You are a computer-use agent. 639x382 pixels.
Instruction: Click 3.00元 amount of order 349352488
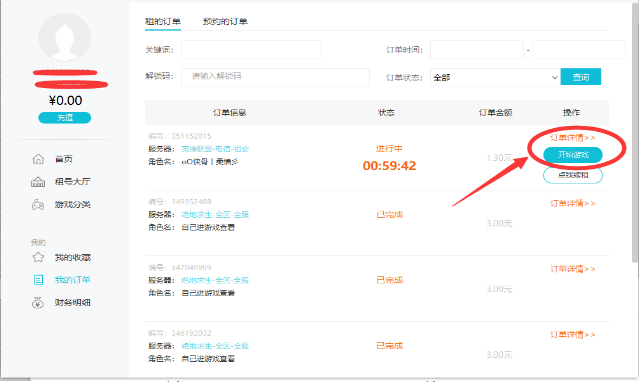pos(499,223)
